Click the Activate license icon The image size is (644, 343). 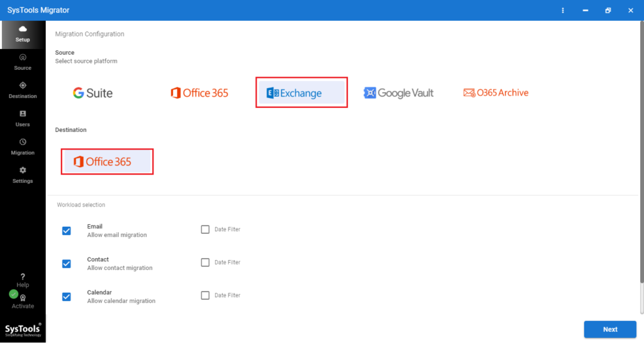[23, 298]
